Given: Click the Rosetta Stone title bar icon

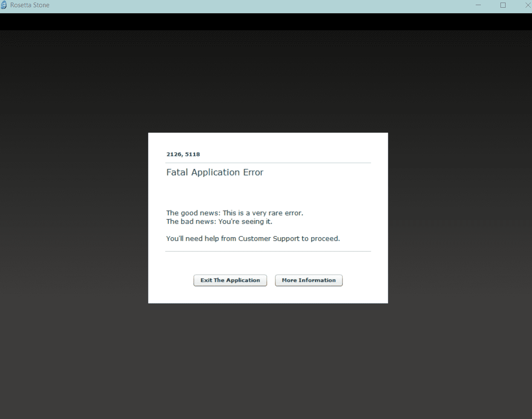Looking at the screenshot, I should point(4,5).
